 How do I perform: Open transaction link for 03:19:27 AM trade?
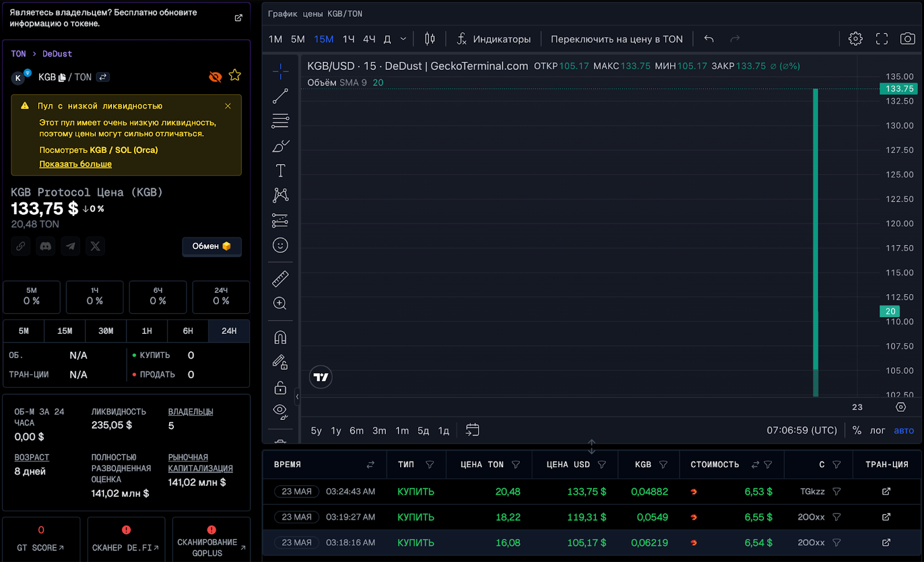tap(886, 517)
